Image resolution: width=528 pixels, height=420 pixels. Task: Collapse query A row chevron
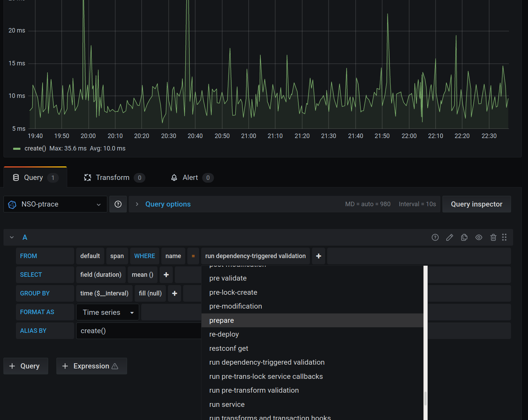(x=12, y=237)
